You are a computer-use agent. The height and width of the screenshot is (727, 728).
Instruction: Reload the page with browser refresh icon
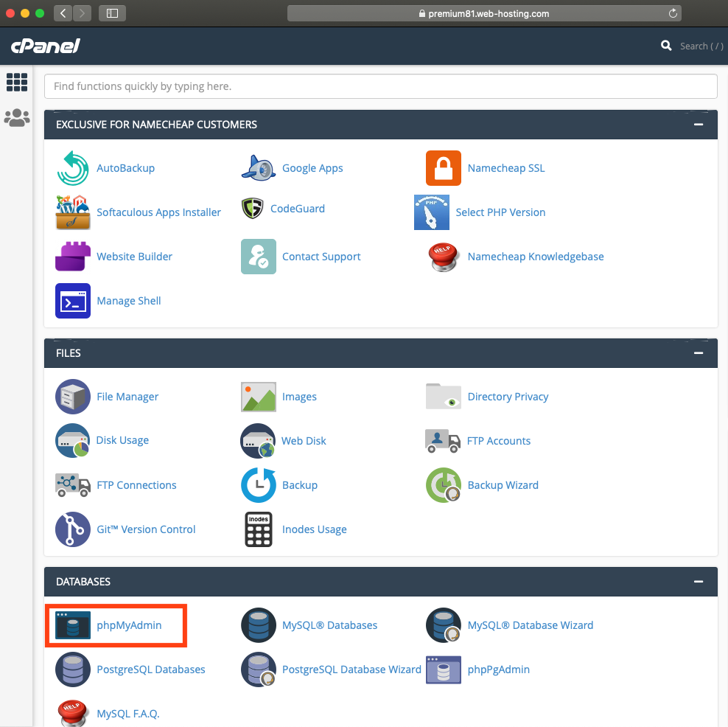click(x=673, y=13)
